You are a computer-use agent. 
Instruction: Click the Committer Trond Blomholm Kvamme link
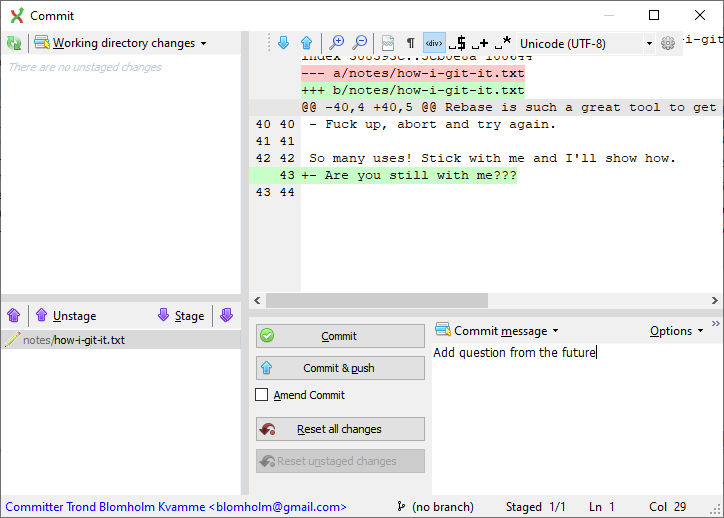coord(176,507)
